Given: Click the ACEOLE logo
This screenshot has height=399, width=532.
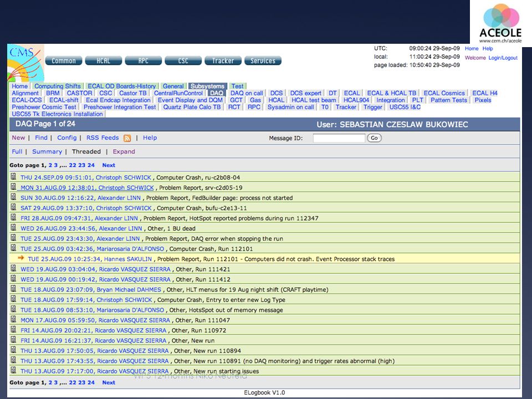Looking at the screenshot, I should pos(501,23).
